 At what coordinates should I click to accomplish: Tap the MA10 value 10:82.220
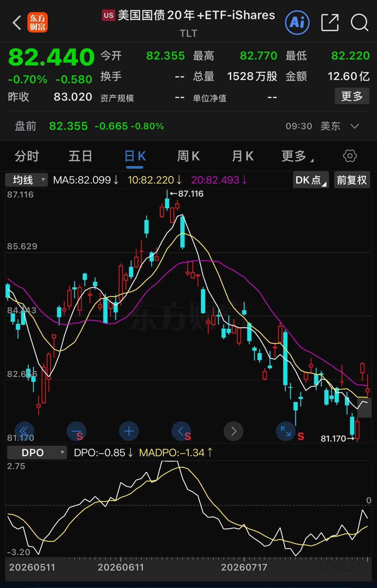click(x=155, y=180)
